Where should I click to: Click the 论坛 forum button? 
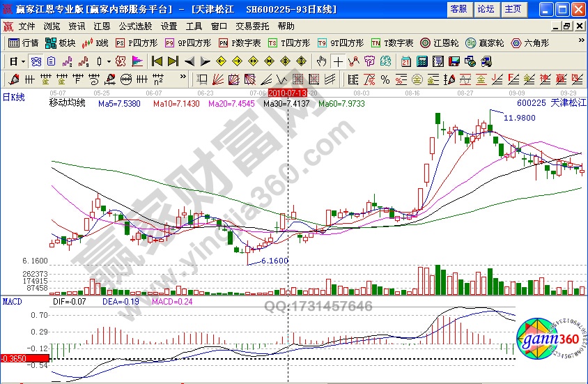pos(485,9)
